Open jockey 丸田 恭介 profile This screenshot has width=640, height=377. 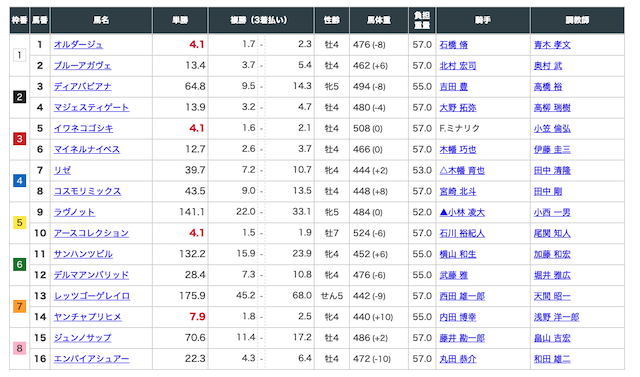click(x=458, y=359)
